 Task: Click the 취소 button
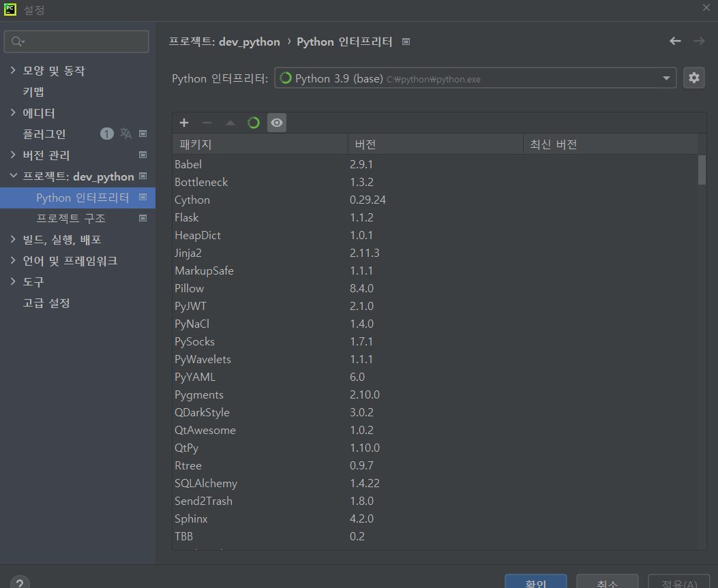click(x=607, y=582)
